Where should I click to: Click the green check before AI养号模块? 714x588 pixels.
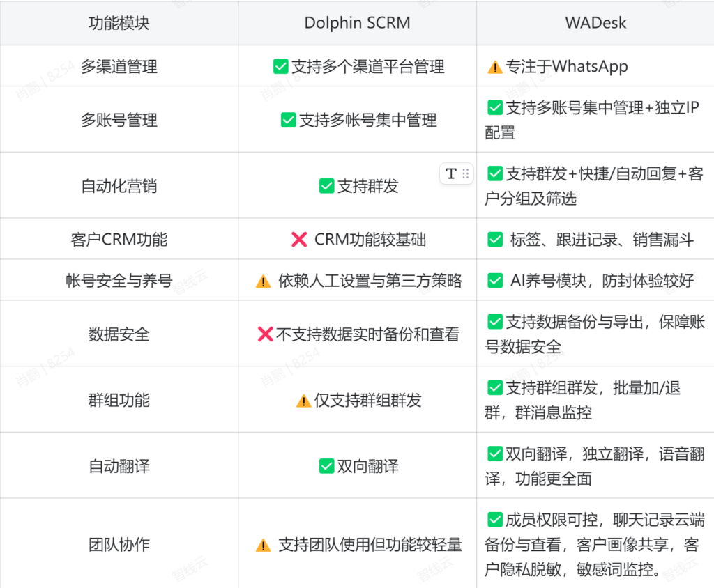coord(495,281)
